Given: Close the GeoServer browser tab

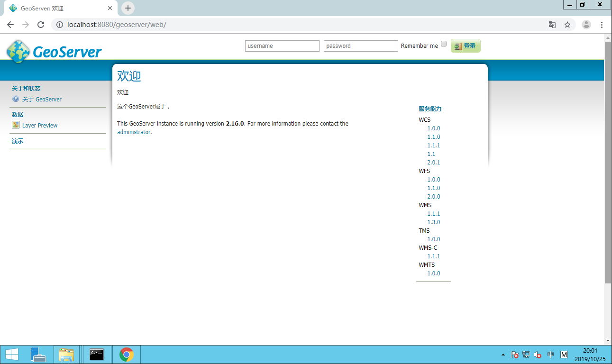Looking at the screenshot, I should (110, 9).
